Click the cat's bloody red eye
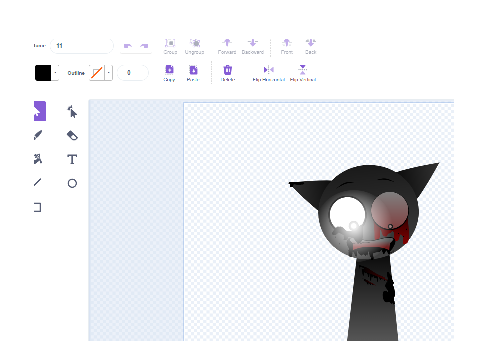The image size is (480, 360). click(x=389, y=210)
